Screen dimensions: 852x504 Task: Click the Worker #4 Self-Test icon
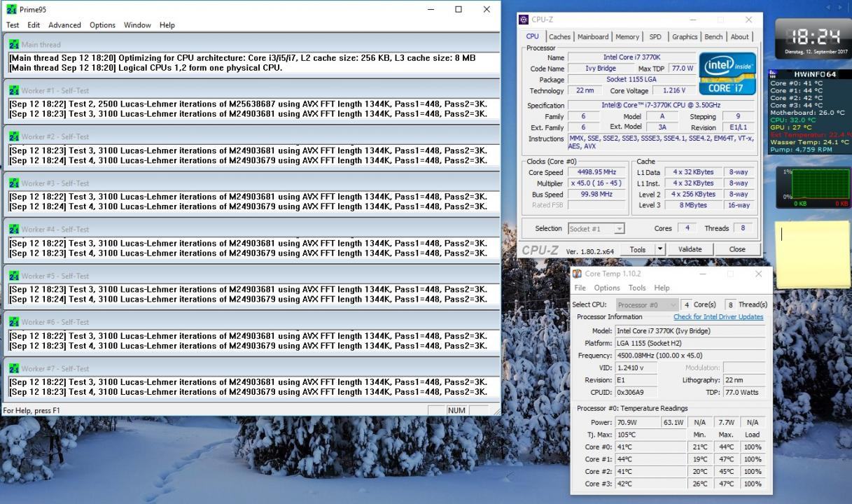(14, 229)
